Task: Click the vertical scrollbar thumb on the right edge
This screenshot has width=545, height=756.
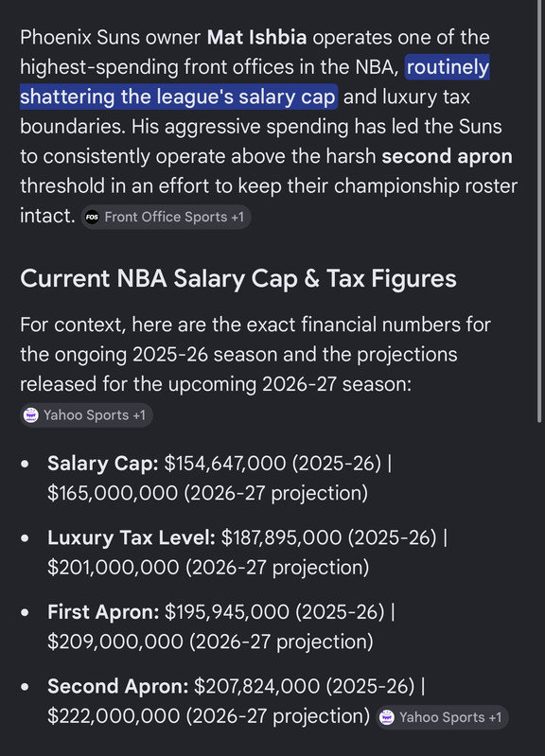Action: pos(538,211)
